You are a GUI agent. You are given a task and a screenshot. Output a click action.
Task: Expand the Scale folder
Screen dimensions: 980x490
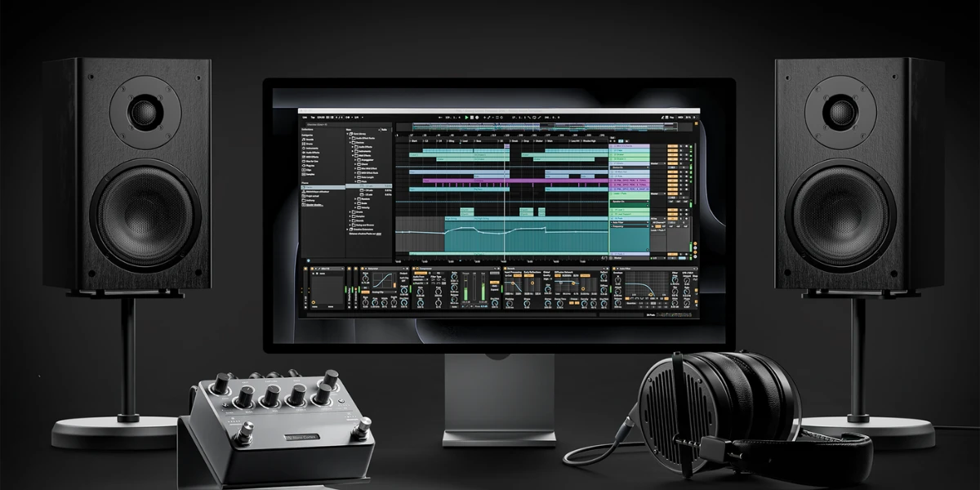click(x=355, y=203)
